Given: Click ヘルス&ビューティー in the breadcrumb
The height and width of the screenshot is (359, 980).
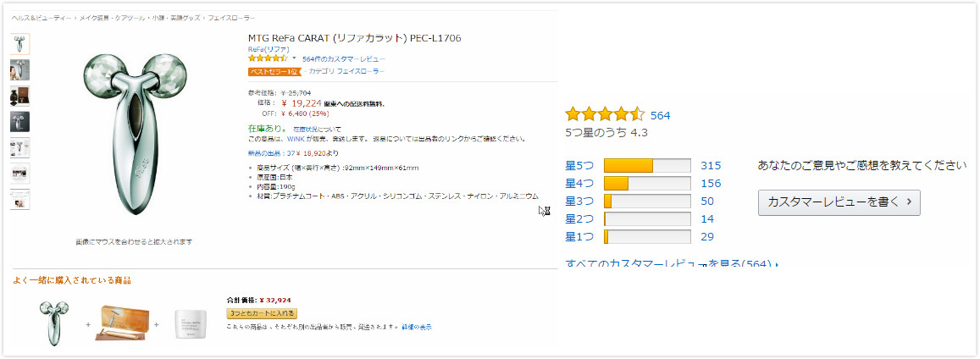Looking at the screenshot, I should tap(42, 17).
